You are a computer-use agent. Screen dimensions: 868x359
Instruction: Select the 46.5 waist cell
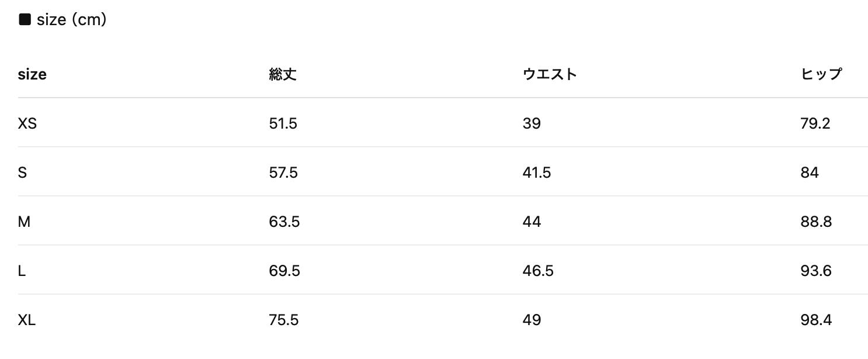coord(537,271)
